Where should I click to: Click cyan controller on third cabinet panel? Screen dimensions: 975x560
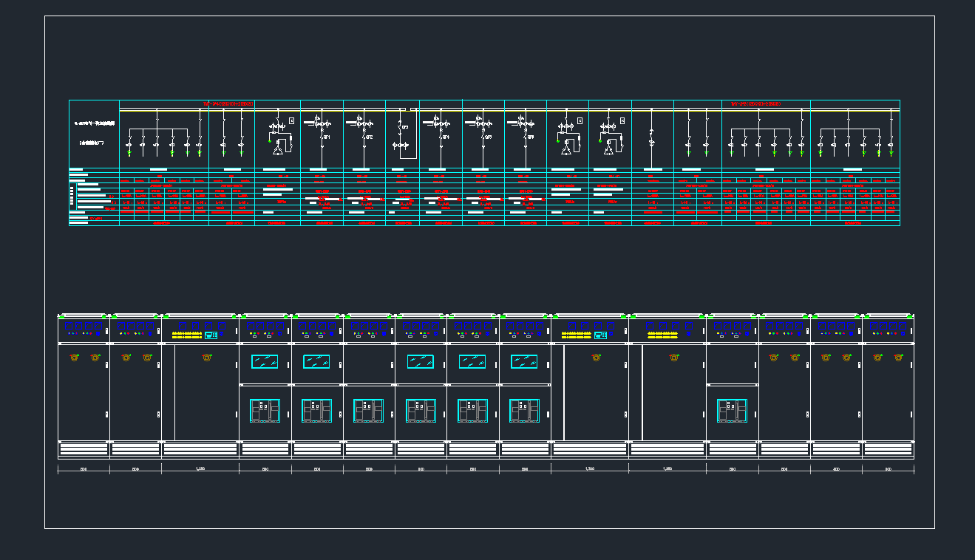(x=211, y=335)
